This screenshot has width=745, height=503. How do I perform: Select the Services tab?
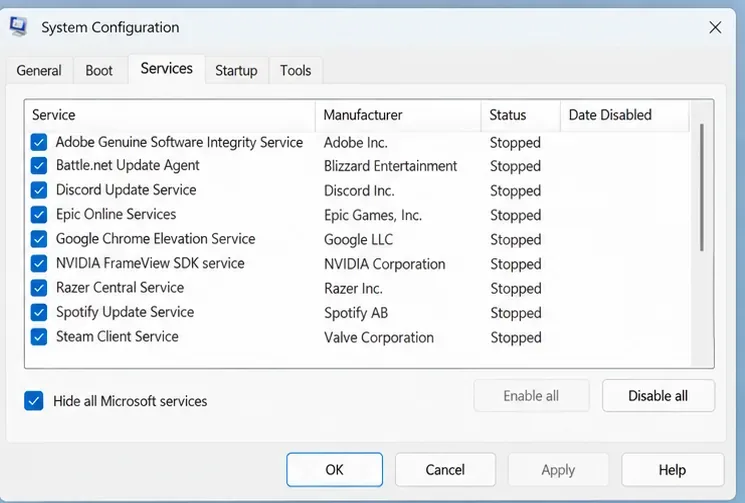tap(166, 69)
